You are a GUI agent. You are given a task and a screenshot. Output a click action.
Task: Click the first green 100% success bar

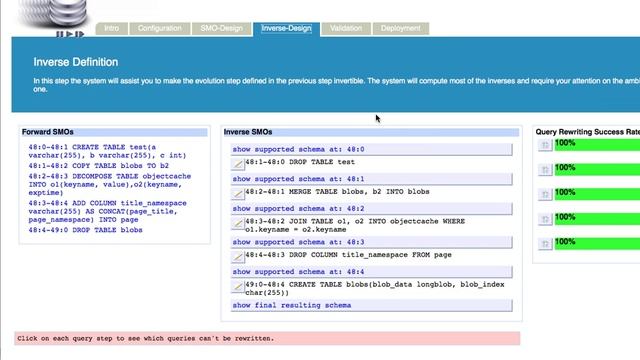pos(597,144)
